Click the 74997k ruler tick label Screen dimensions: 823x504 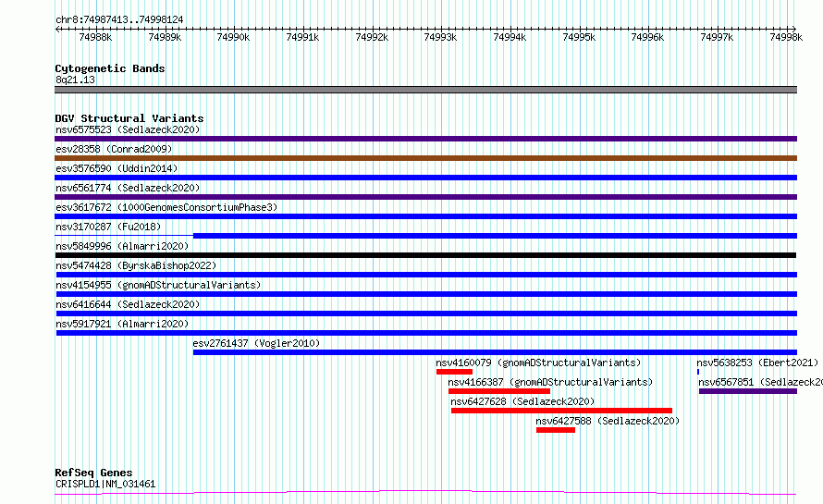click(717, 37)
